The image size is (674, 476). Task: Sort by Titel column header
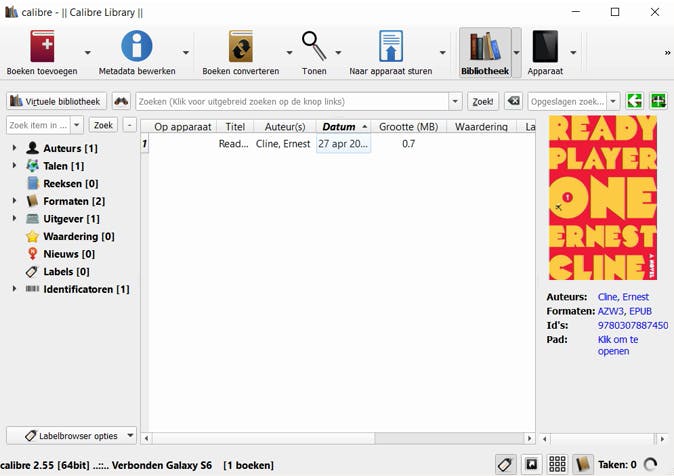235,126
